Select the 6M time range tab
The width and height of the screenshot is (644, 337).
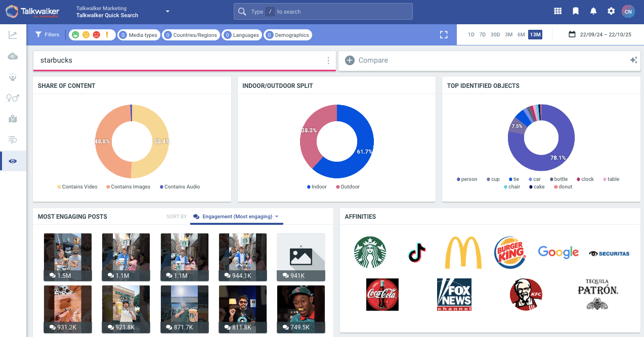521,35
